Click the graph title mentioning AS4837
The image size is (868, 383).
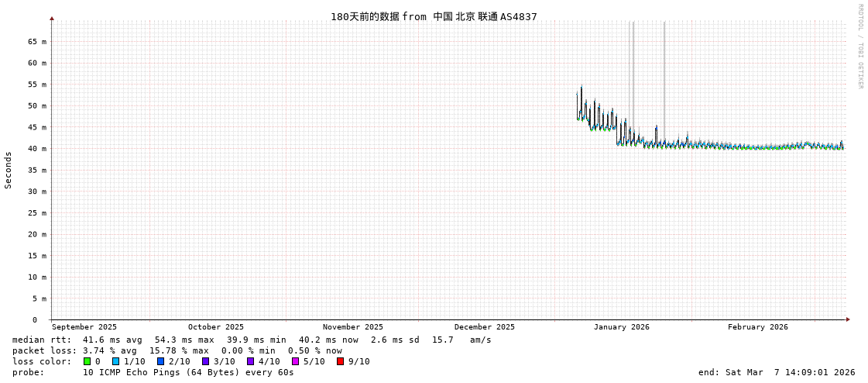pos(434,16)
